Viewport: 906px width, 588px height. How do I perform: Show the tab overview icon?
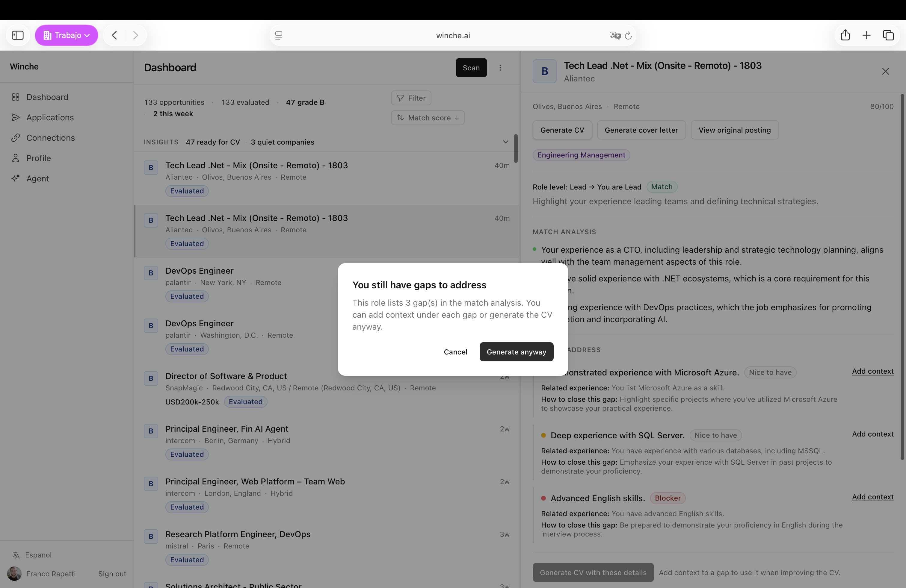888,35
